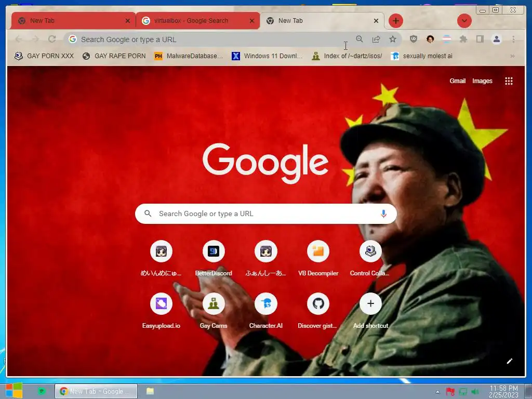Bookmark this tab with the star icon

[393, 39]
